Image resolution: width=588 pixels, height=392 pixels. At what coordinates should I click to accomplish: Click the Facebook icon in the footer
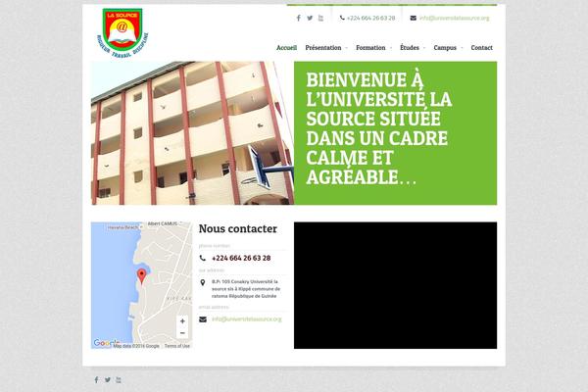click(96, 379)
